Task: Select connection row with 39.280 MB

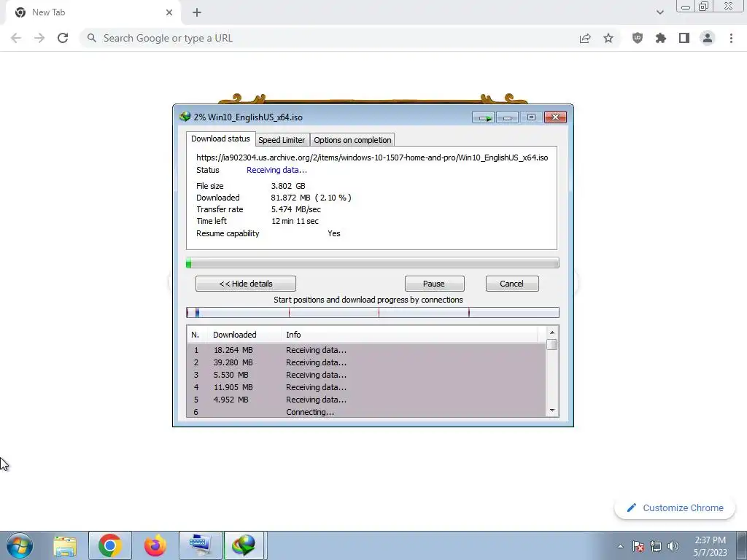Action: [x=366, y=362]
